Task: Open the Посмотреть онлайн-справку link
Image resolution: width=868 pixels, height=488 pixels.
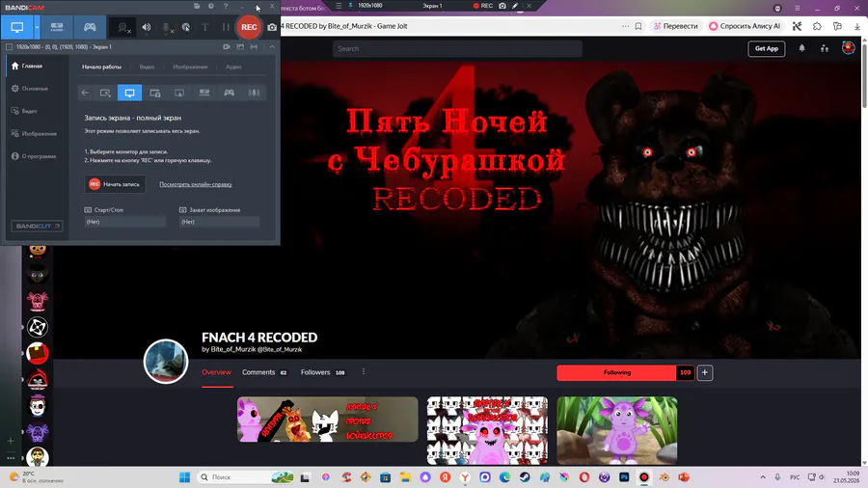Action: click(x=196, y=184)
